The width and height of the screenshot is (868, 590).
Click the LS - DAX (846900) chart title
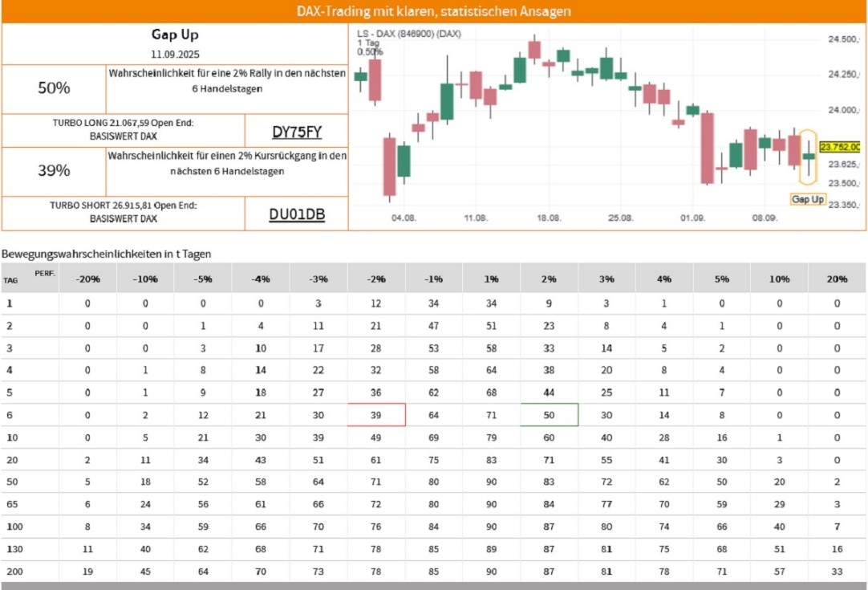(x=408, y=34)
